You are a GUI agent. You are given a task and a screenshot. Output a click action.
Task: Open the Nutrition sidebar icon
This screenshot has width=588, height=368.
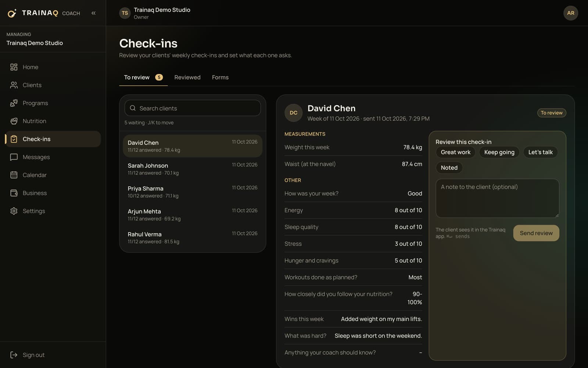pos(14,121)
